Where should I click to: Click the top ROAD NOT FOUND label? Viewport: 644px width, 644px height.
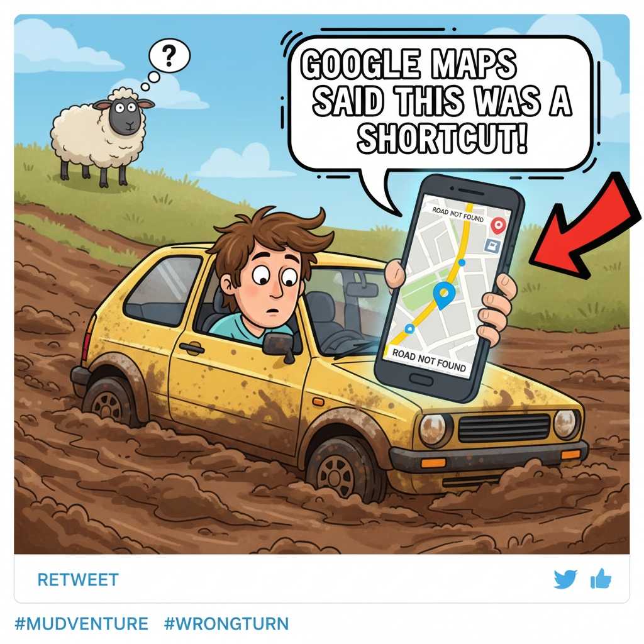[458, 214]
